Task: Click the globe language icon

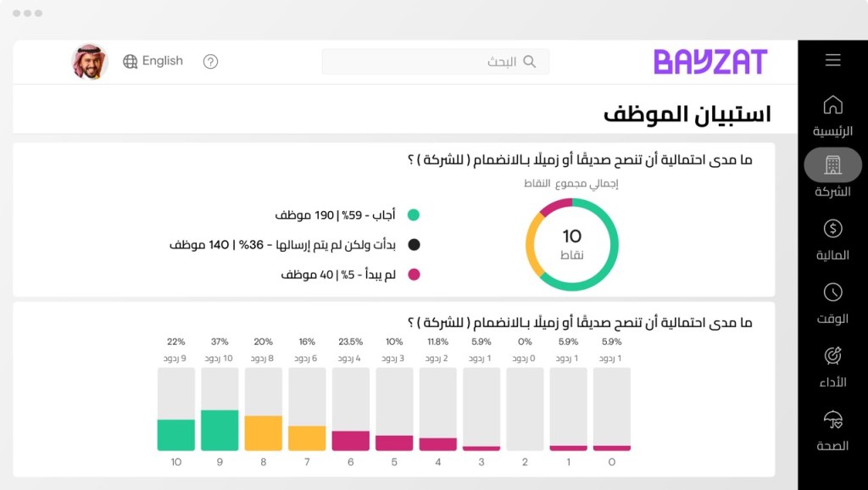Action: [x=131, y=61]
